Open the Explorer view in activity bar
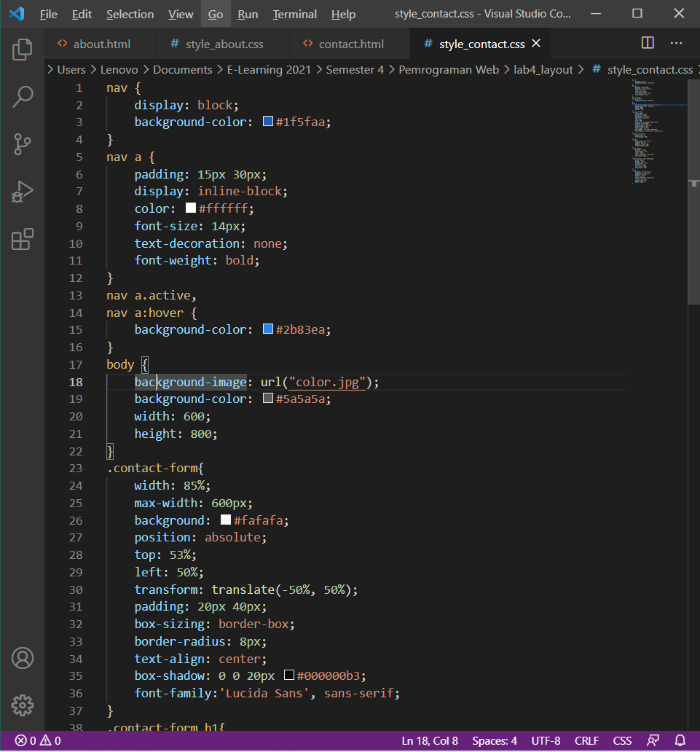The height and width of the screenshot is (752, 700). [23, 50]
